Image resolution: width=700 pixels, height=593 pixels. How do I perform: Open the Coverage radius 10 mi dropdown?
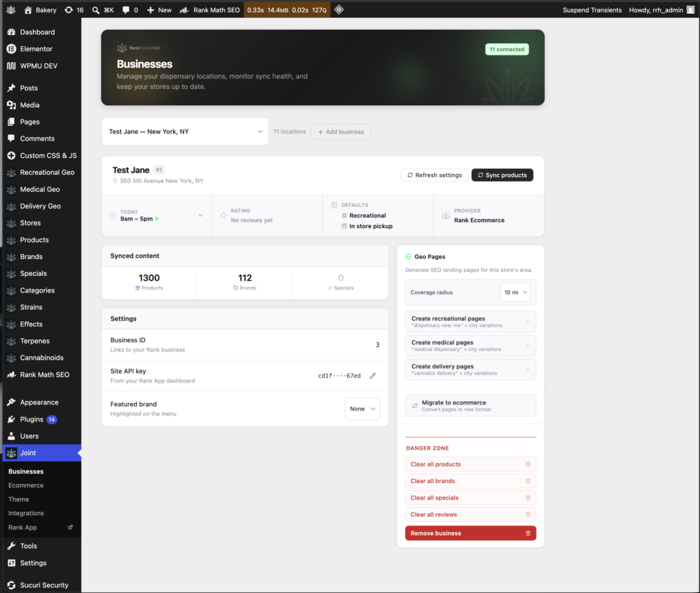pos(515,292)
